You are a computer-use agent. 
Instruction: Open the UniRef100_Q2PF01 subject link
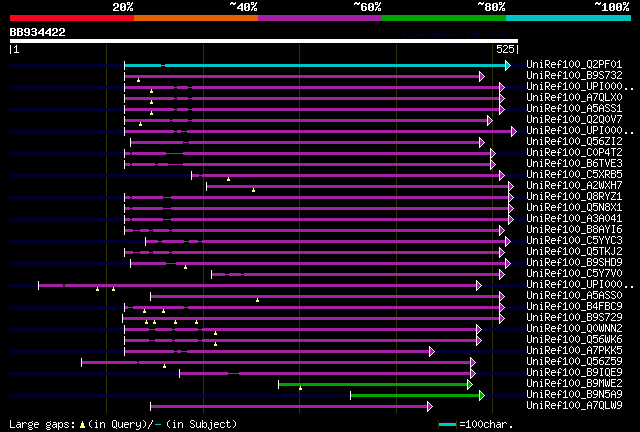[x=574, y=65]
